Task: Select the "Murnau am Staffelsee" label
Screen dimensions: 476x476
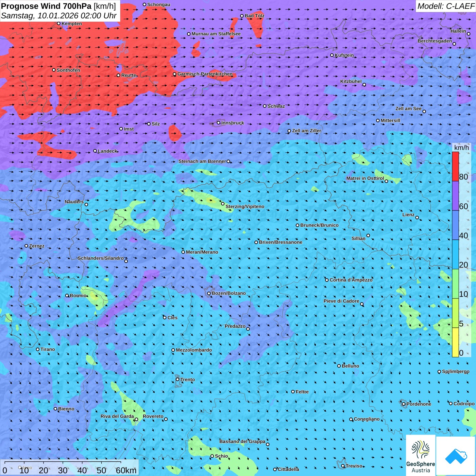Action: 216,34
